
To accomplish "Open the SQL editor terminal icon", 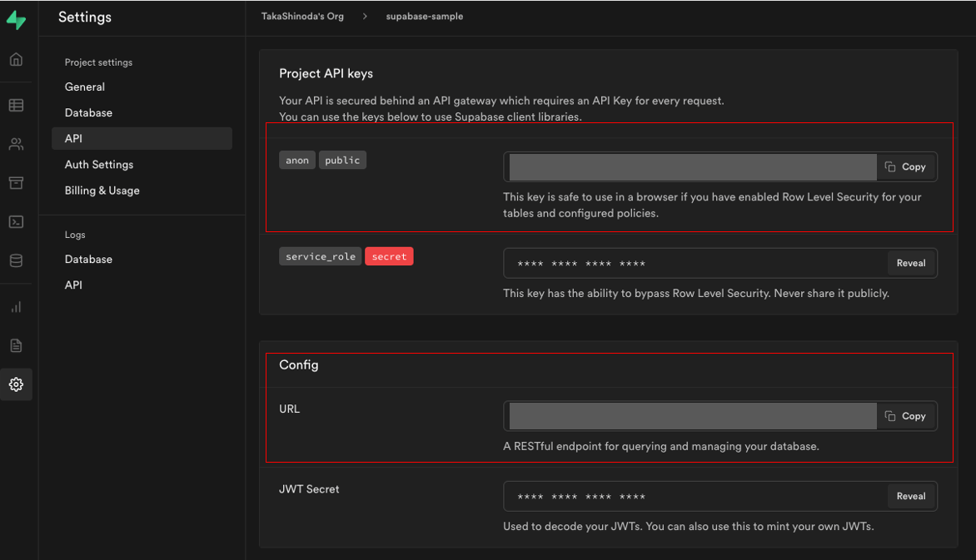I will coord(16,222).
